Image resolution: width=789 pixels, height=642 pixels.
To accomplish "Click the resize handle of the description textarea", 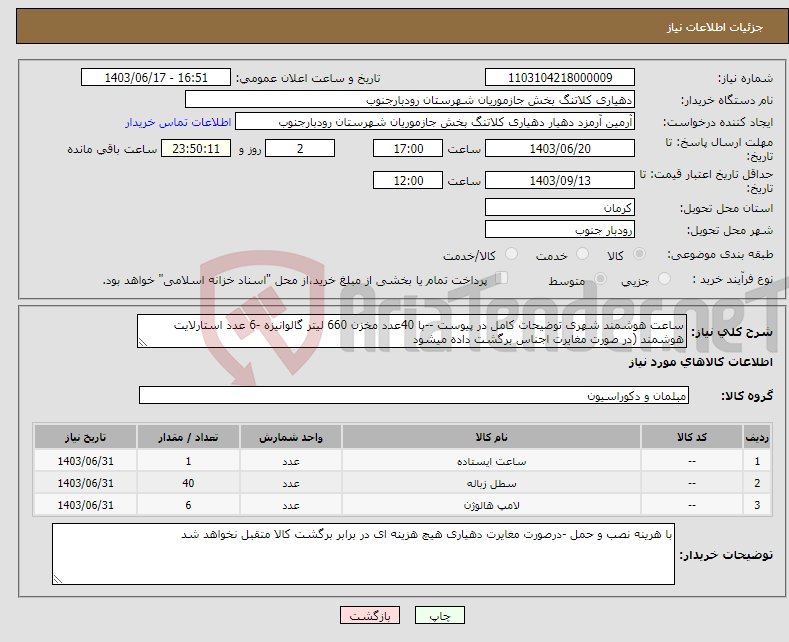I will pos(143,343).
